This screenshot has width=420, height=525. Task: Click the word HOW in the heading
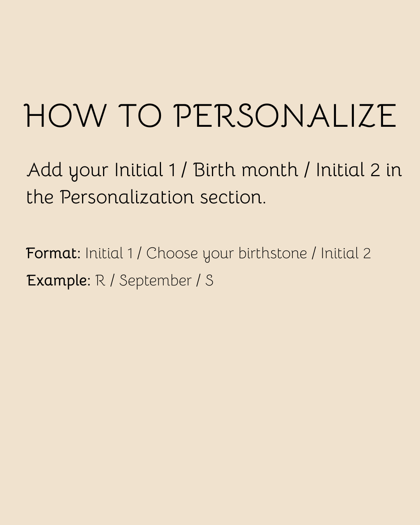pyautogui.click(x=65, y=116)
